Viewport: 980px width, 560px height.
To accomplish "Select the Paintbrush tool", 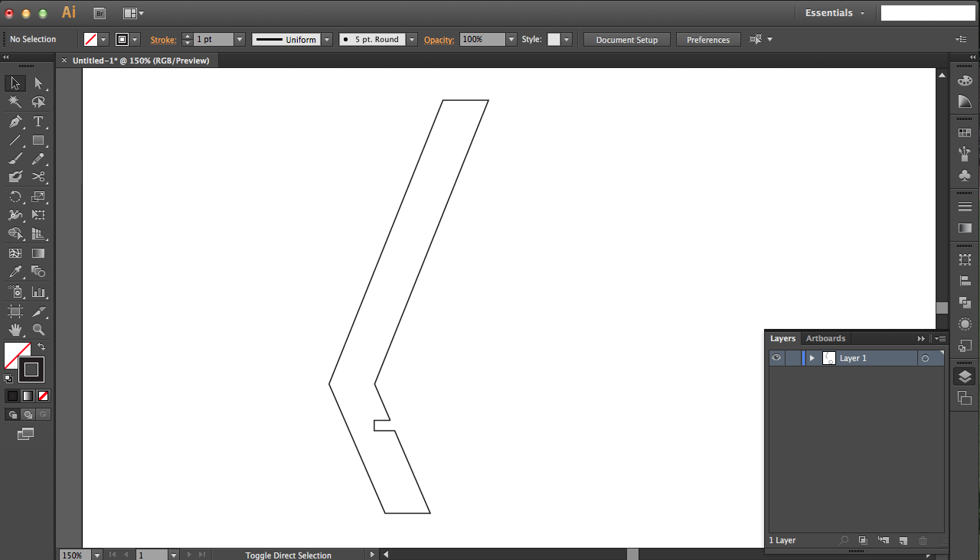I will 15,158.
